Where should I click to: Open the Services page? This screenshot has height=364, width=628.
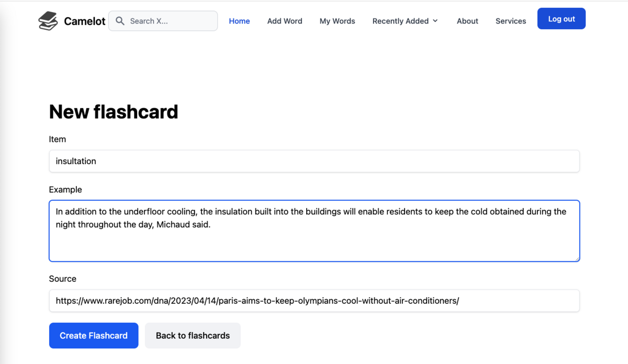511,21
